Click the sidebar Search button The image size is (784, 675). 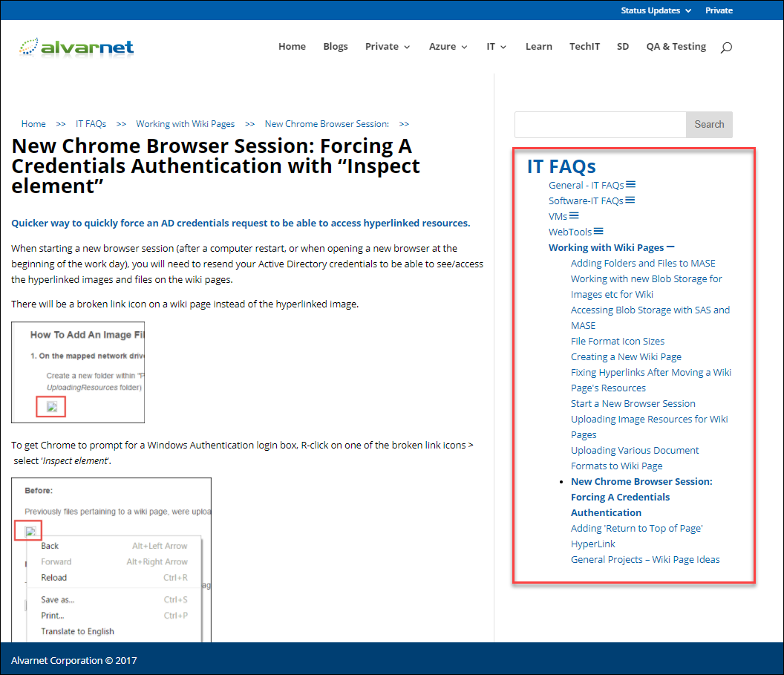click(709, 125)
